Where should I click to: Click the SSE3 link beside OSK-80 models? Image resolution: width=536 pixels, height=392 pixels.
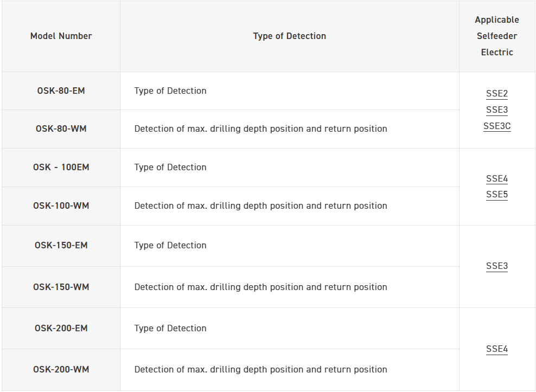coord(497,110)
